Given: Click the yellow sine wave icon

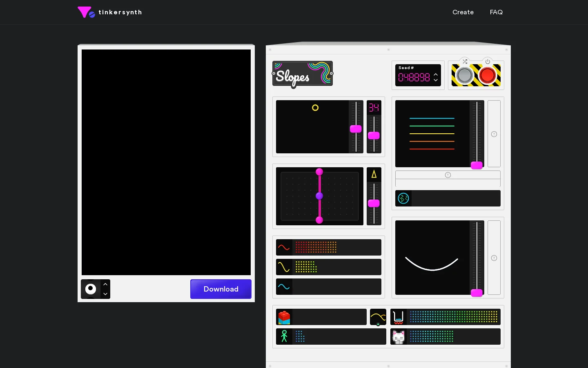Looking at the screenshot, I should [284, 267].
